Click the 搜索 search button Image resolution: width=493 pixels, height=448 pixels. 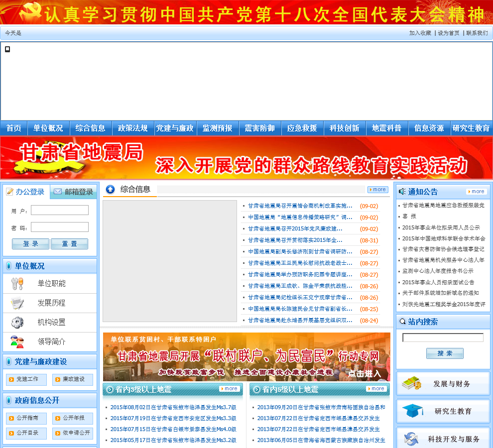click(x=445, y=353)
